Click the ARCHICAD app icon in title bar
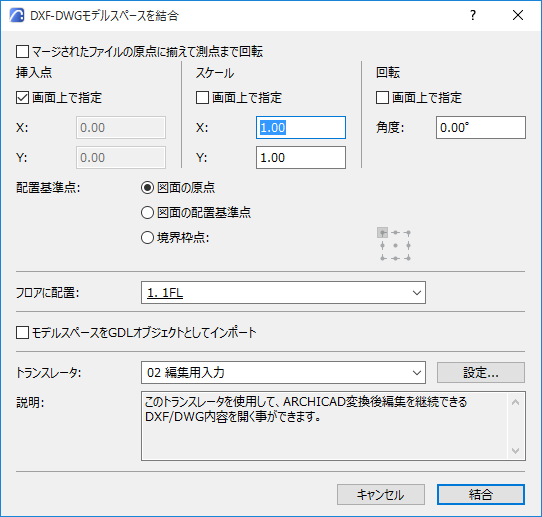542x517 pixels. point(17,16)
